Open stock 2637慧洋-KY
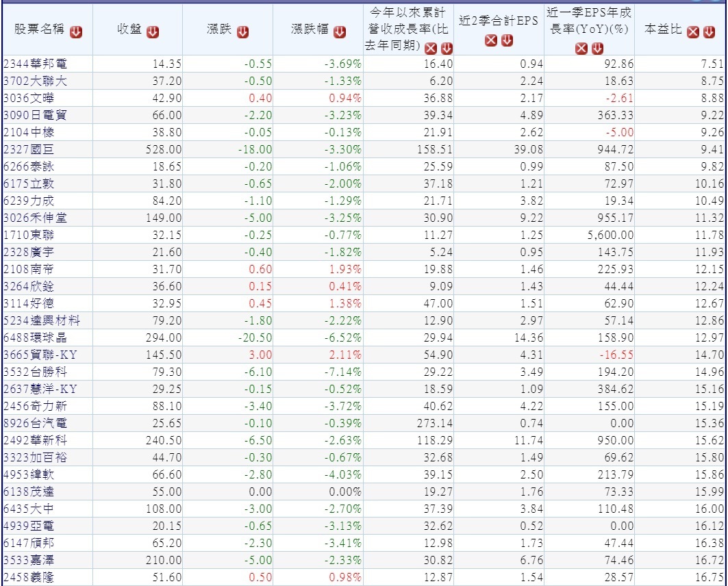Screen dimensions: 728x586 pyautogui.click(x=40, y=390)
